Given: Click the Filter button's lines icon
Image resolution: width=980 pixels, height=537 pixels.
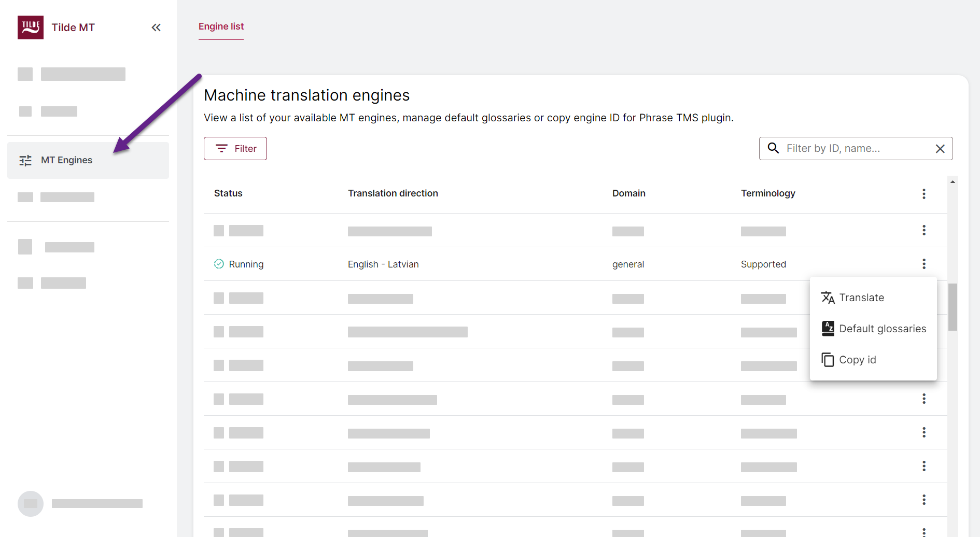Looking at the screenshot, I should pos(221,149).
